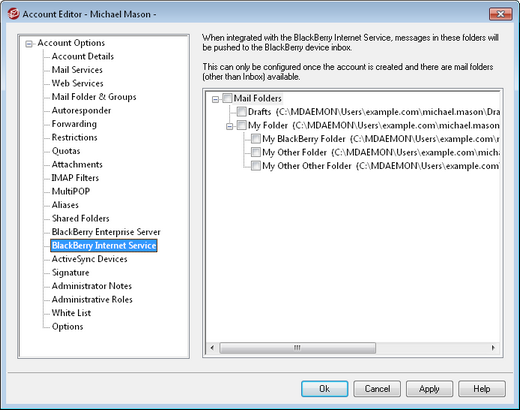
Task: Click the Apply button
Action: 429,389
